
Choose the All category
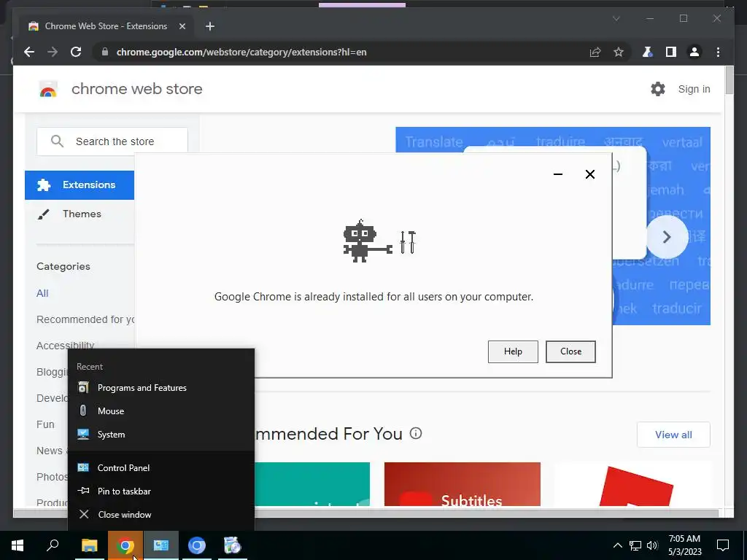[x=42, y=293]
